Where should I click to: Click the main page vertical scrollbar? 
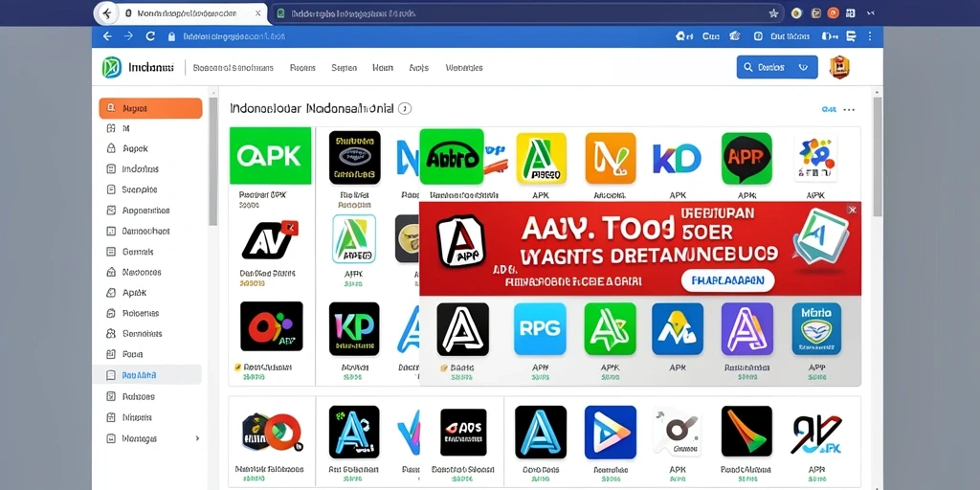878,156
